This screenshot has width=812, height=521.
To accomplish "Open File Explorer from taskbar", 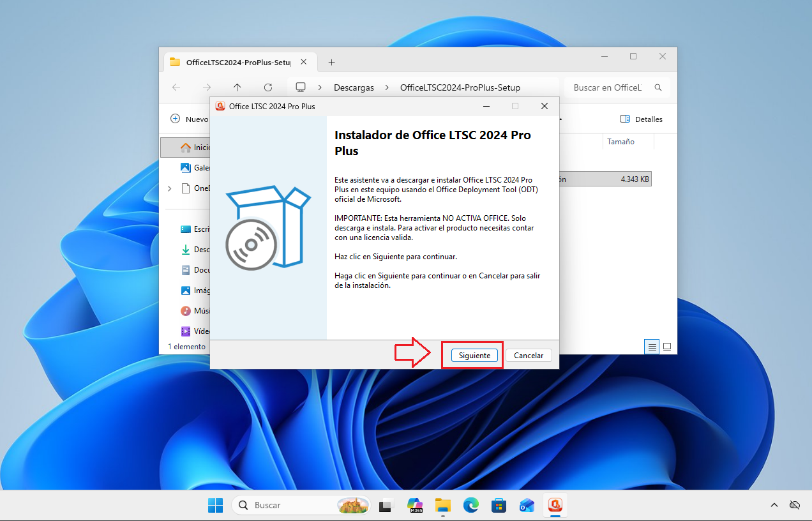I will click(x=443, y=505).
